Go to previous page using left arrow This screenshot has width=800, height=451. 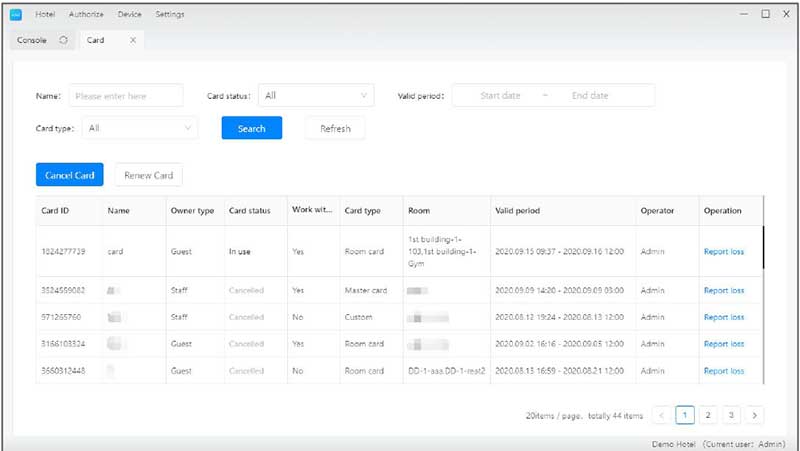point(661,414)
